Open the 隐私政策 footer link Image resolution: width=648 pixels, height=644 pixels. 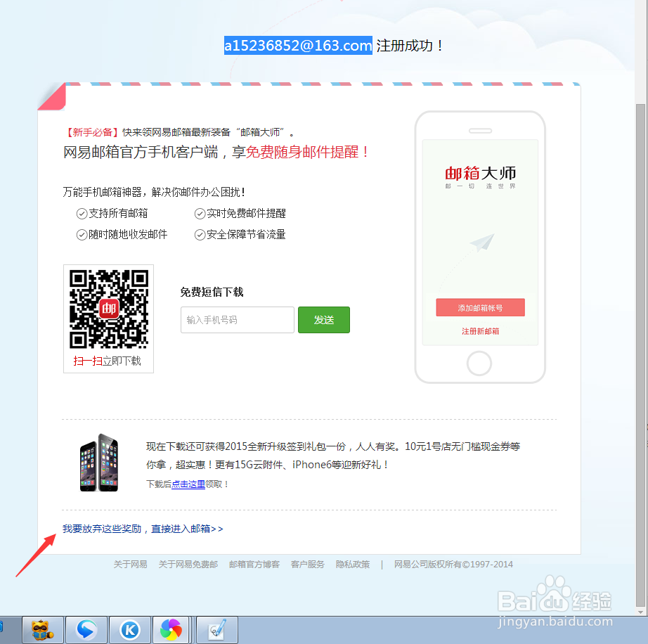click(353, 565)
